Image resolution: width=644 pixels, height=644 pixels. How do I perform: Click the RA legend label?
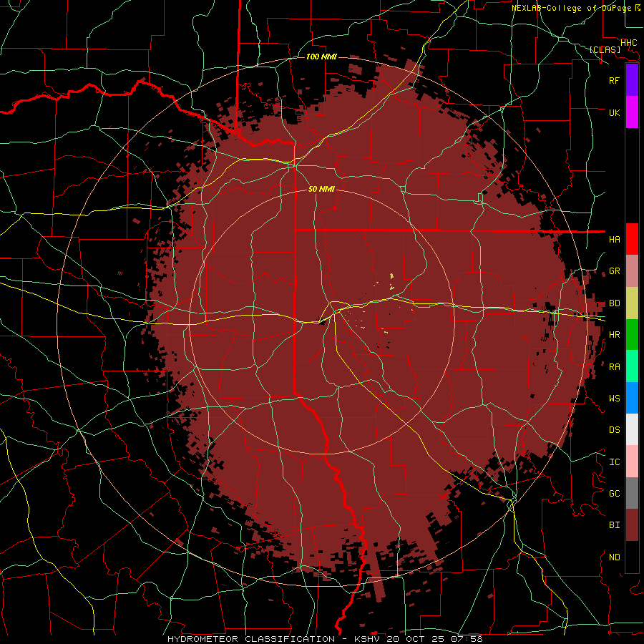pos(614,367)
